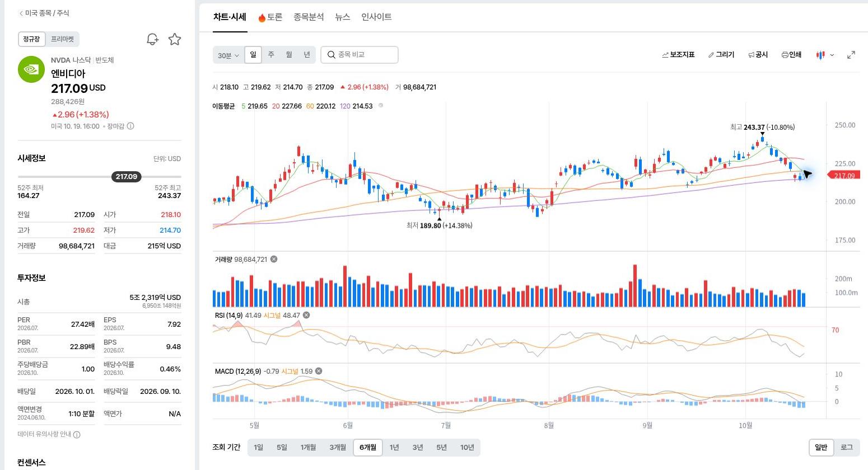868x470 pixels.
Task: Switch to the 프리마켓 session
Action: click(62, 39)
